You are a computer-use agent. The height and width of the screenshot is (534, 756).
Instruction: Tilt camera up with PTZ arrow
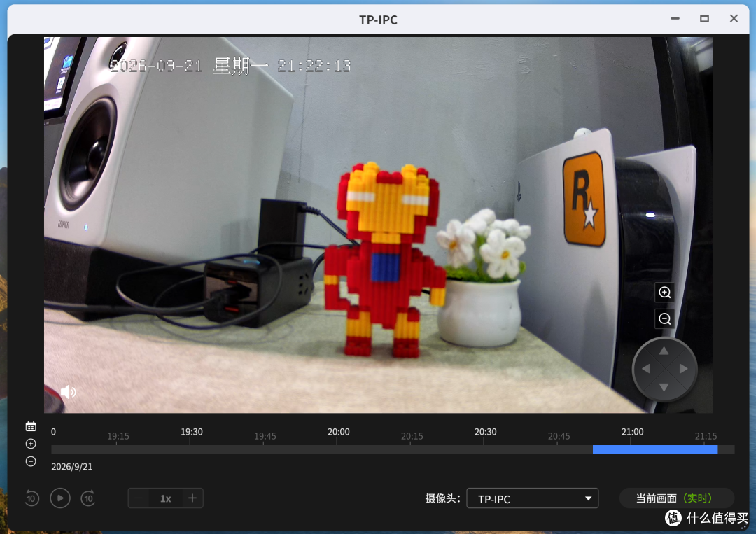click(664, 351)
